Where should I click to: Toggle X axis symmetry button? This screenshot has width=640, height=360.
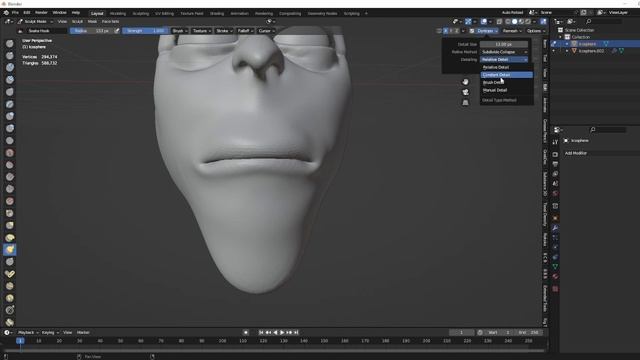point(445,31)
